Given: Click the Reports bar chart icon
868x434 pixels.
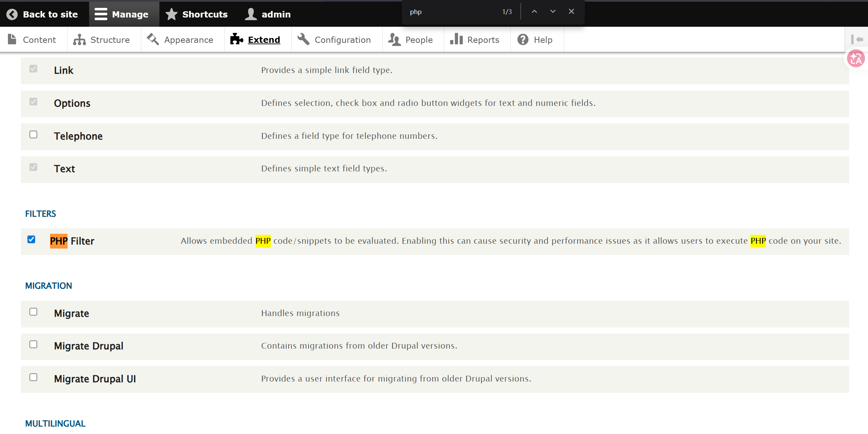Looking at the screenshot, I should 457,39.
